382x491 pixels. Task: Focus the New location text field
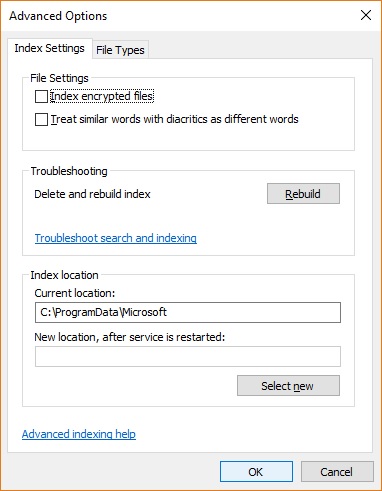click(188, 356)
